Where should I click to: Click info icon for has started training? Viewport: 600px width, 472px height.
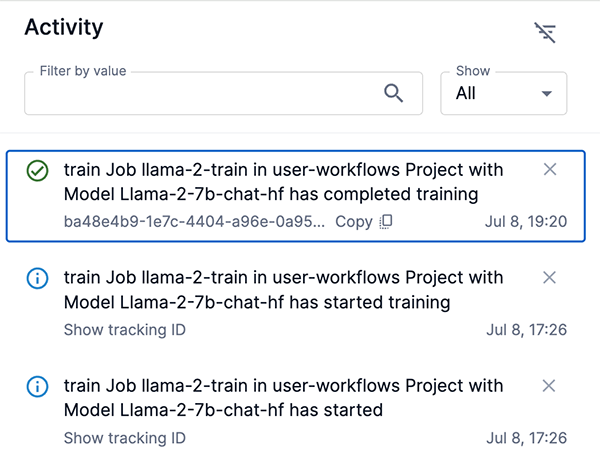(x=37, y=279)
